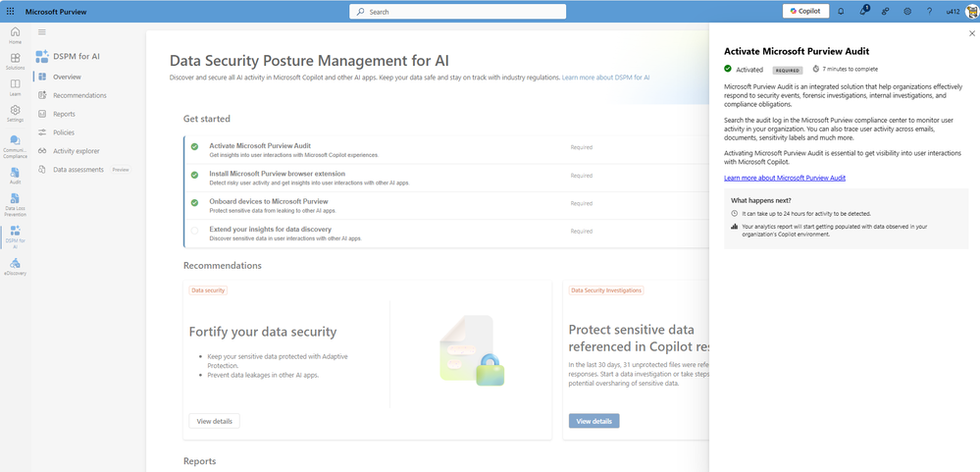This screenshot has height=472, width=980.
Task: Open Communication Compliance icon in left rail
Action: (x=15, y=144)
